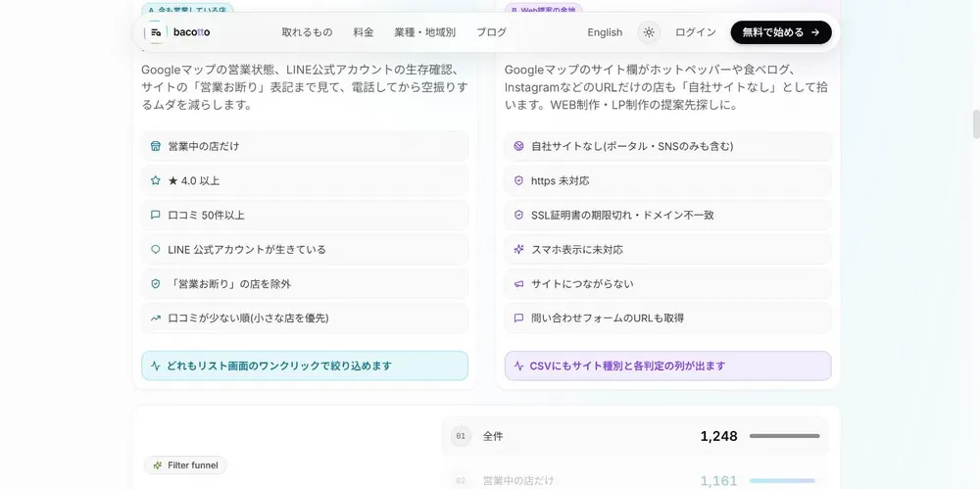The image size is (980, 489).
Task: Click the sparkle icon beside スマホ表示に未対応
Action: click(518, 250)
